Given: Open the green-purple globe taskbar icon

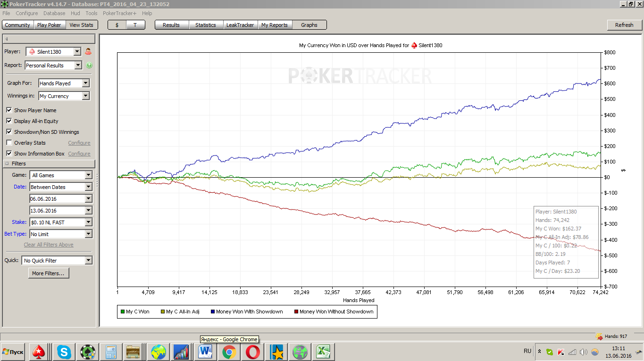Looking at the screenshot, I should [300, 352].
